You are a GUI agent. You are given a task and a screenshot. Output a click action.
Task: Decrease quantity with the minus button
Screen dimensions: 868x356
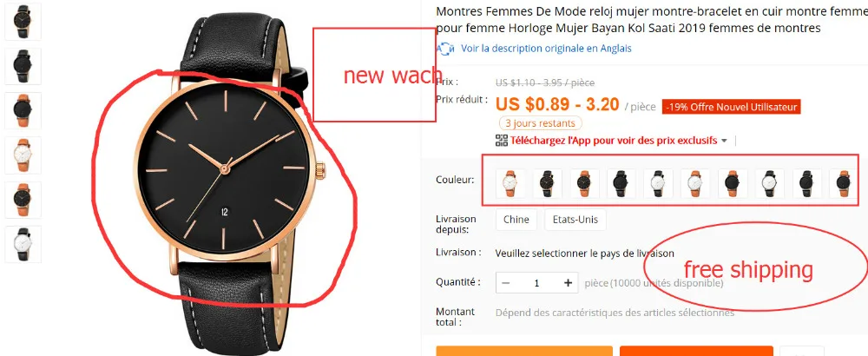[x=506, y=283]
